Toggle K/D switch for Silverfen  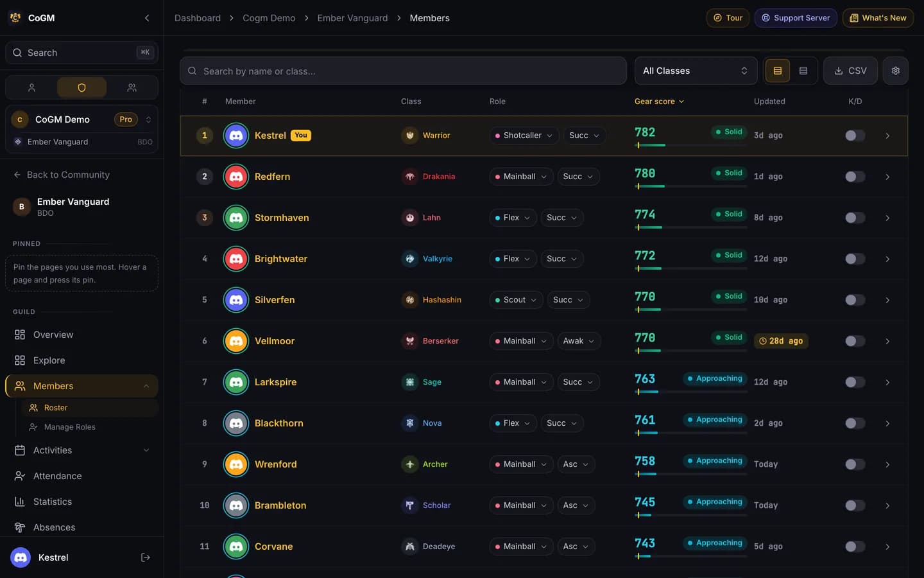pyautogui.click(x=855, y=300)
